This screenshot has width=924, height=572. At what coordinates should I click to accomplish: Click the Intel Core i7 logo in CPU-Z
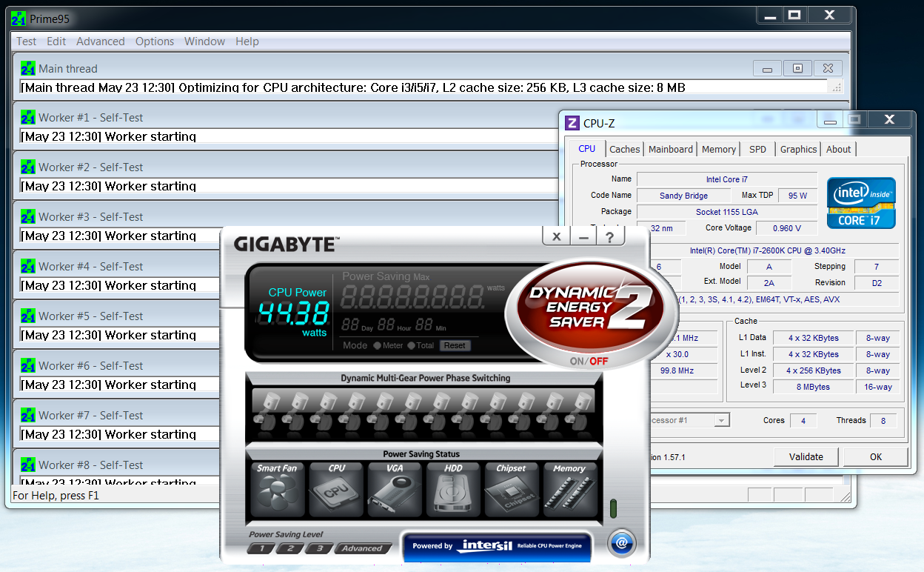pyautogui.click(x=861, y=202)
